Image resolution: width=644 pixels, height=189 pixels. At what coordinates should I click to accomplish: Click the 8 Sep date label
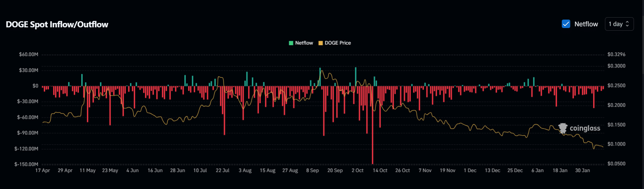tap(312, 170)
